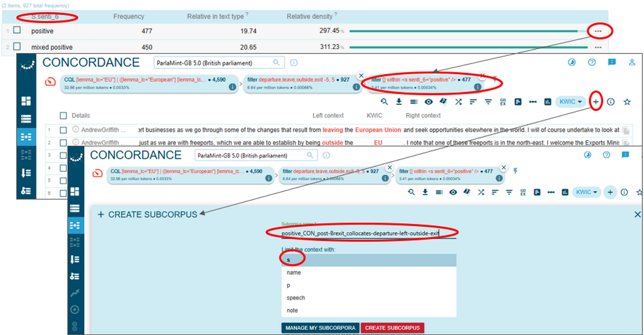
Task: Enable the Details checkbox in concordance header
Action: pyautogui.click(x=64, y=116)
